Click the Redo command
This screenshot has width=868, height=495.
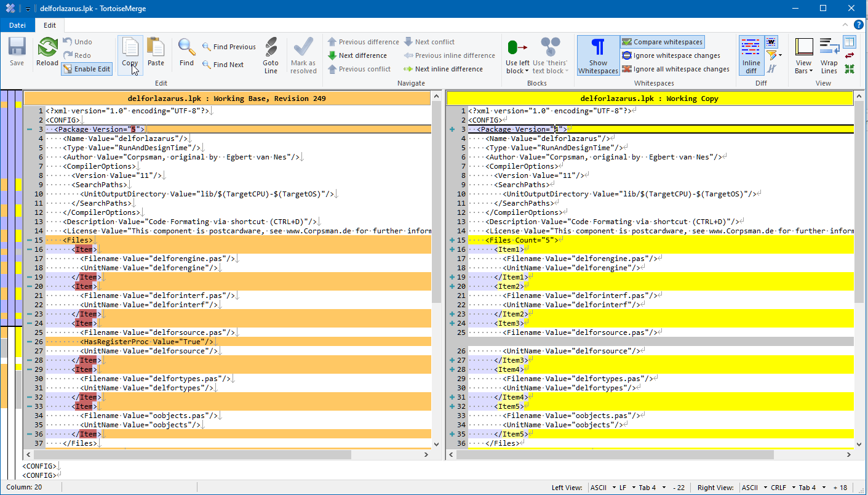[x=77, y=55]
